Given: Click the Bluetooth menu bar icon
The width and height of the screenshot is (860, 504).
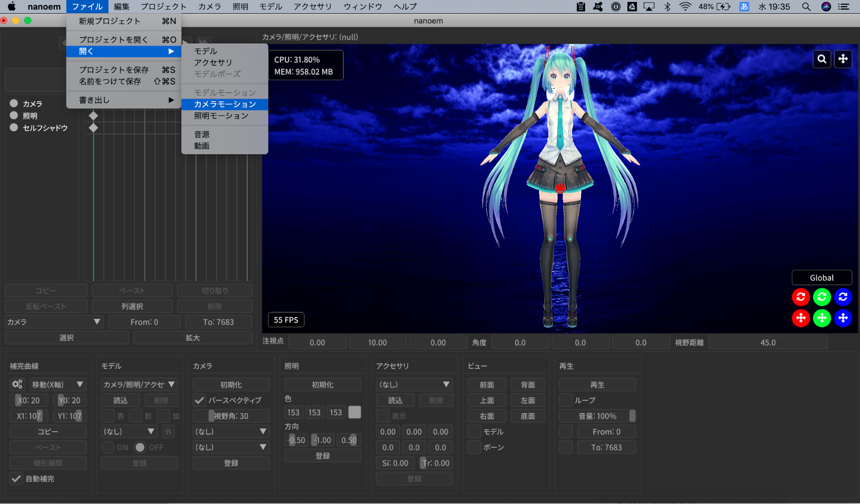Looking at the screenshot, I should click(x=667, y=6).
